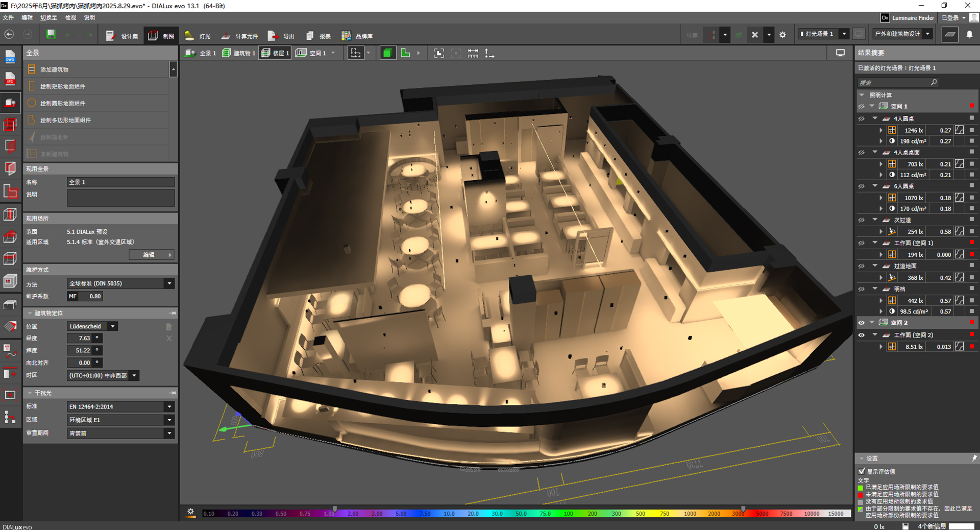Screen dimensions: 980x530
Task: Open false color display options gear
Action: (190, 512)
